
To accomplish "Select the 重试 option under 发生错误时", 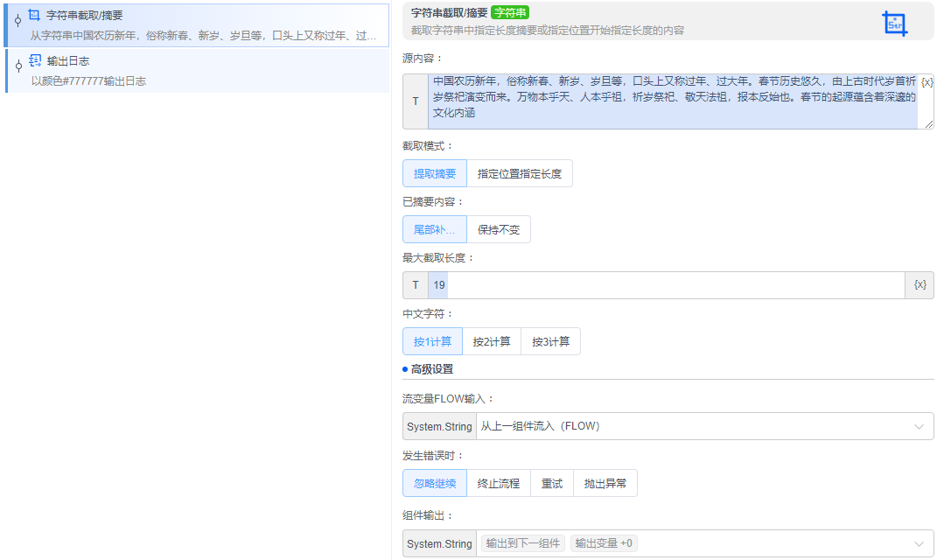I will point(552,482).
